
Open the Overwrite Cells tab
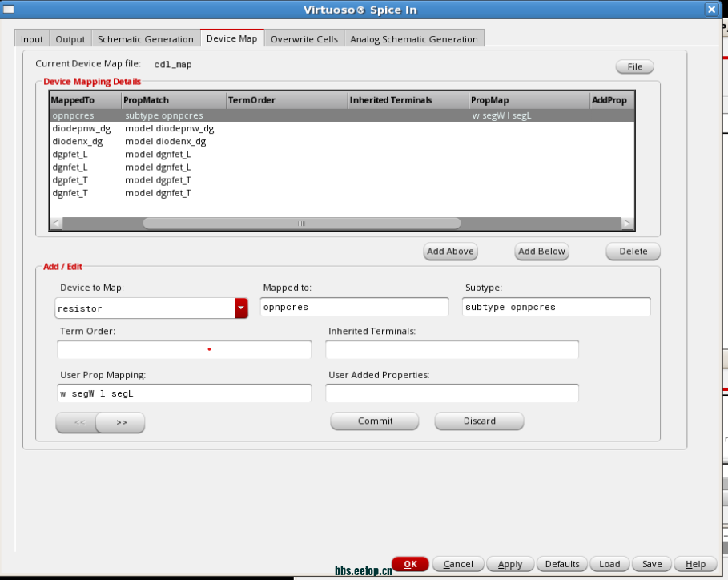click(304, 39)
